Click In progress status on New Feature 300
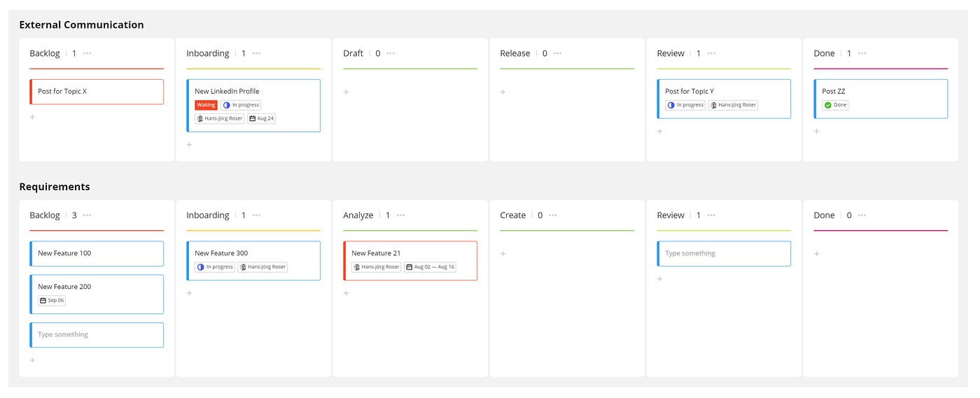The height and width of the screenshot is (398, 980). [x=215, y=267]
